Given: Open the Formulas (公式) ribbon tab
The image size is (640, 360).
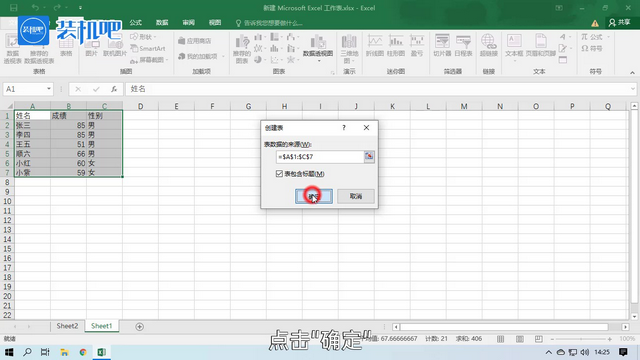Looking at the screenshot, I should click(136, 23).
